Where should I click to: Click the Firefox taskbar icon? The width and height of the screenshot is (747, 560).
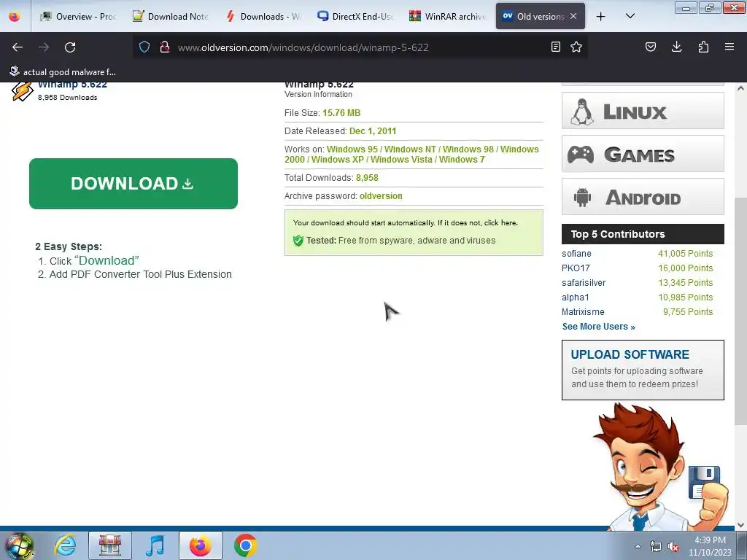coord(200,545)
